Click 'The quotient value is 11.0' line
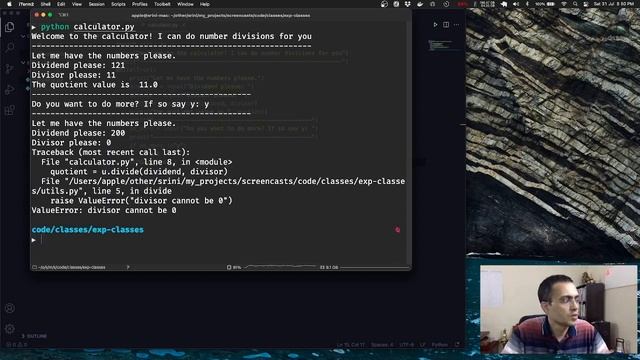Image resolution: width=640 pixels, height=360 pixels. tap(95, 84)
